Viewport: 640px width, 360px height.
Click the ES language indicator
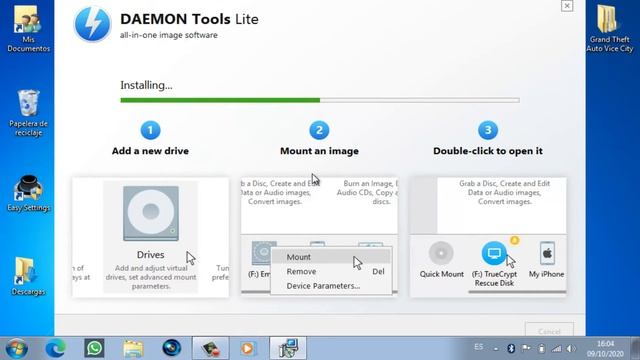coord(479,347)
